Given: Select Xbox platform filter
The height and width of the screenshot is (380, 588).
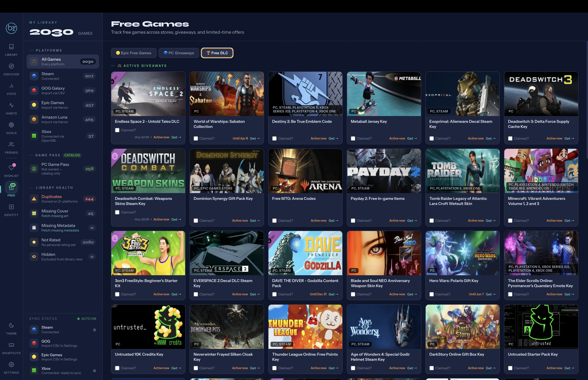Looking at the screenshot, I should pyautogui.click(x=63, y=136).
